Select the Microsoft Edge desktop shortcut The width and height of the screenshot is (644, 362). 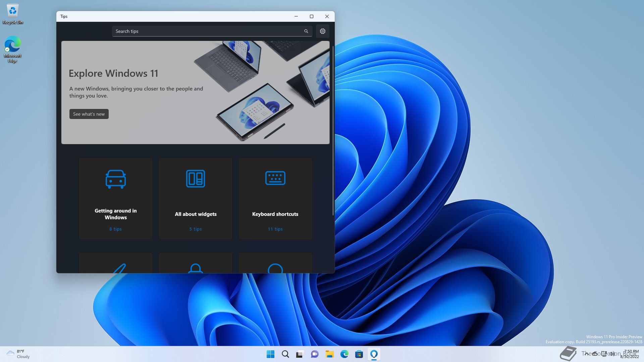(x=12, y=50)
